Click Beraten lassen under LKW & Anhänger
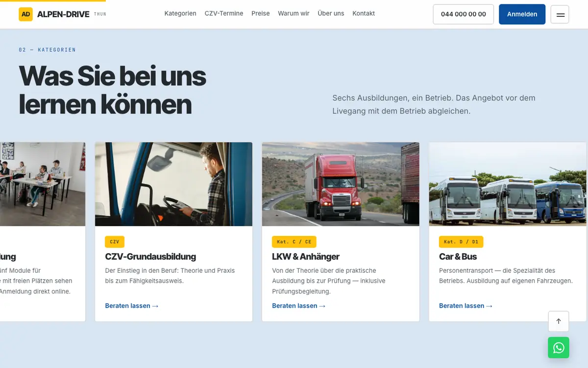Viewport: 588px width, 368px height. (x=299, y=306)
